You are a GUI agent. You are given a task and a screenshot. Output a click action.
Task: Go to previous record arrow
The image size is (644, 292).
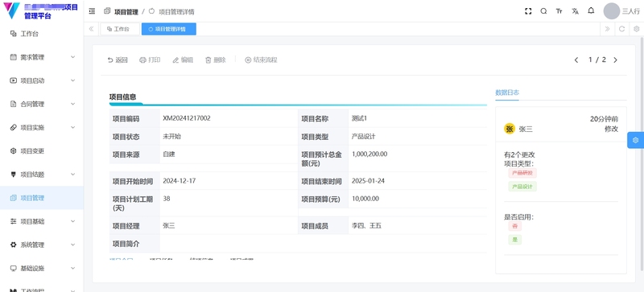576,60
